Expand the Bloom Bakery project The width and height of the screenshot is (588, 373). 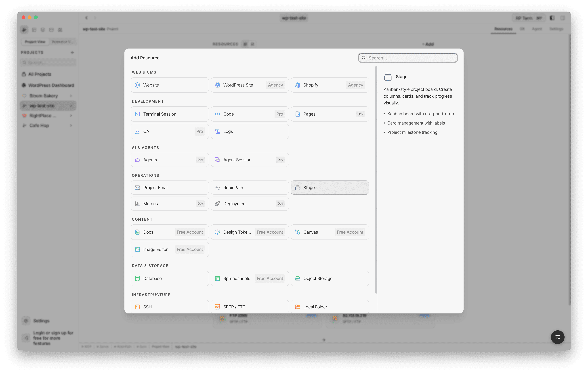[x=71, y=96]
